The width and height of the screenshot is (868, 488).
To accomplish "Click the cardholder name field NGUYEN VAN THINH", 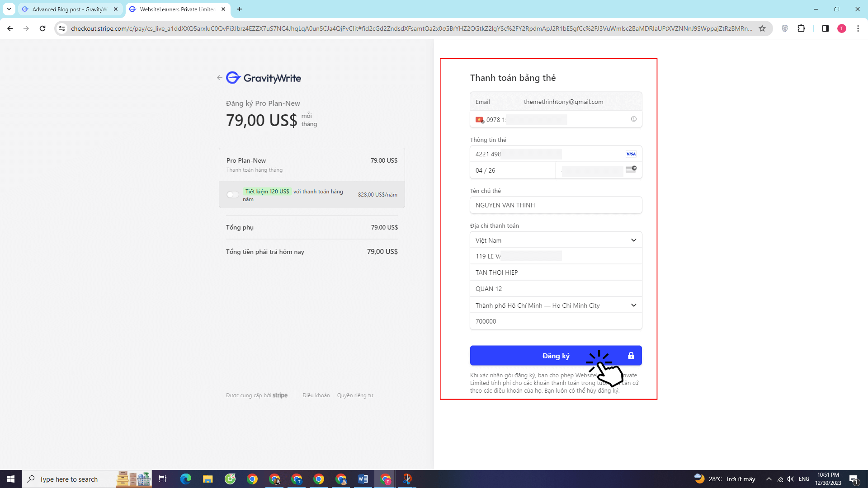I will [x=556, y=205].
